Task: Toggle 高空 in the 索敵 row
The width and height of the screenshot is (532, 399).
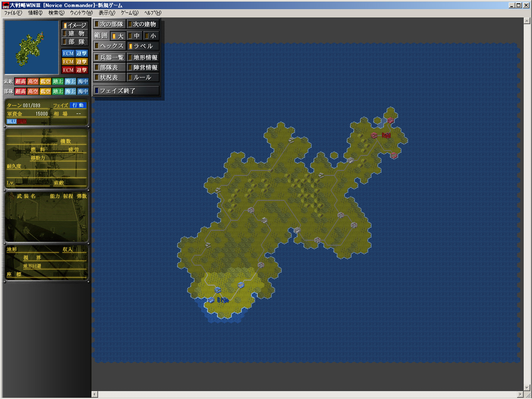Action: 33,81
